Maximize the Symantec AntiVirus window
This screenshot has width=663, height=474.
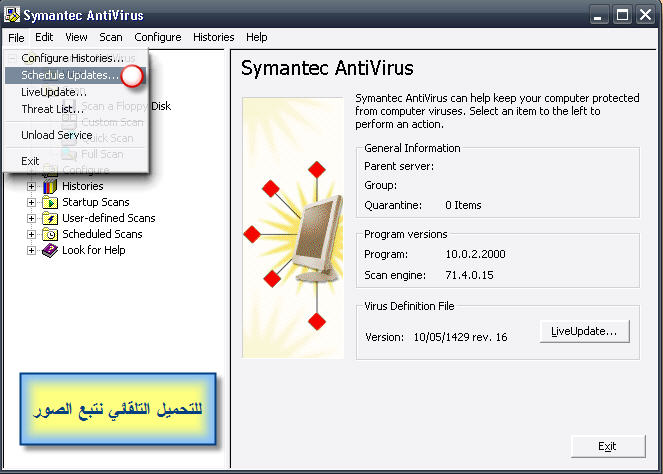click(x=622, y=16)
